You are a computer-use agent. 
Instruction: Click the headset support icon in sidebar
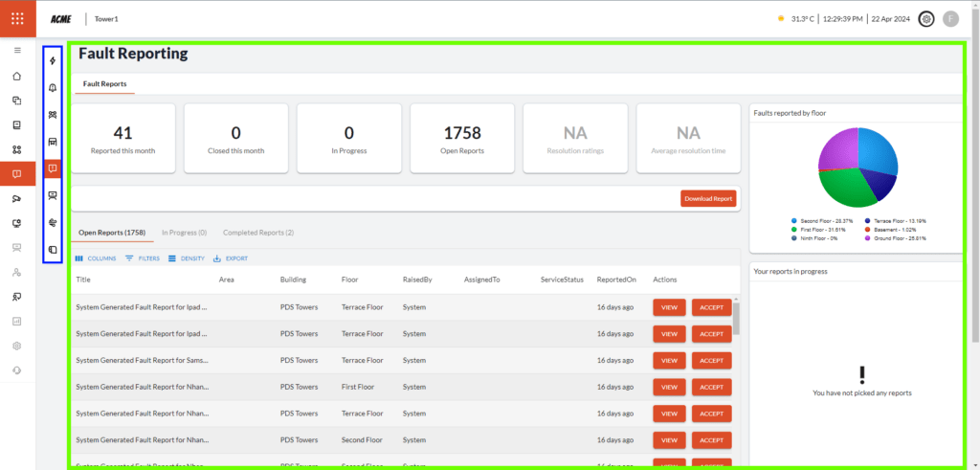tap(17, 369)
